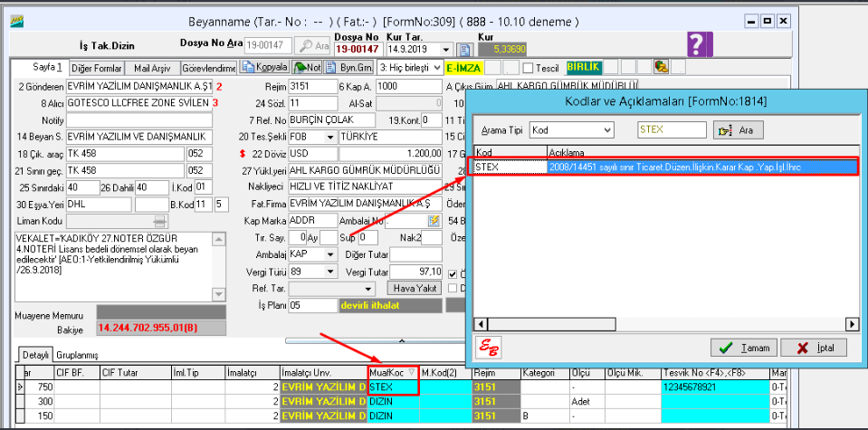The image size is (868, 430).
Task: Cancel with the İptal button
Action: tap(814, 348)
